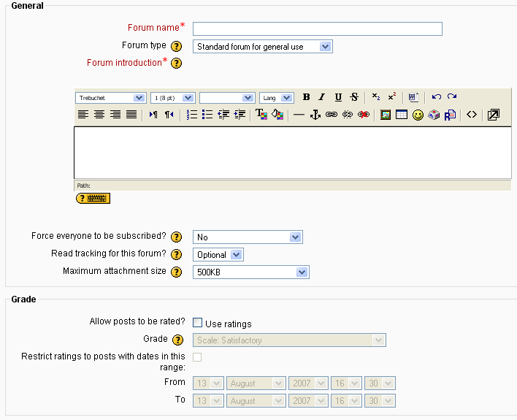Insert a table in the editor
The height and width of the screenshot is (420, 517).
coord(402,115)
